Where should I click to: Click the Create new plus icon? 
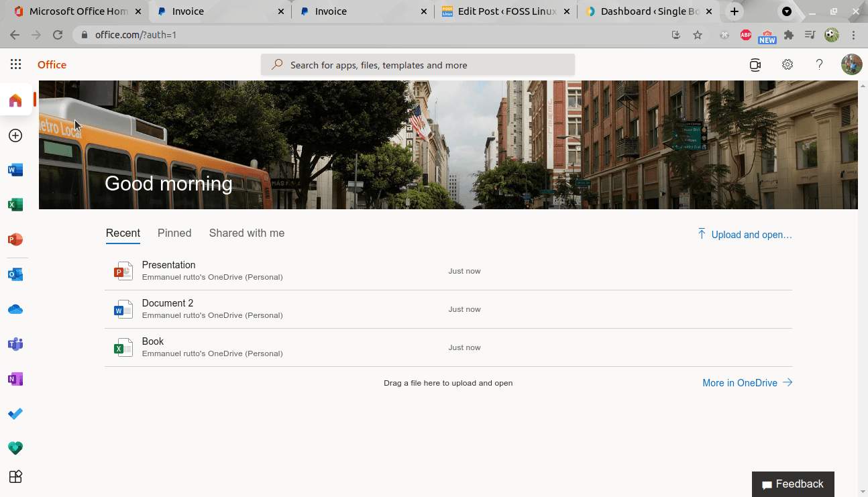[15, 135]
